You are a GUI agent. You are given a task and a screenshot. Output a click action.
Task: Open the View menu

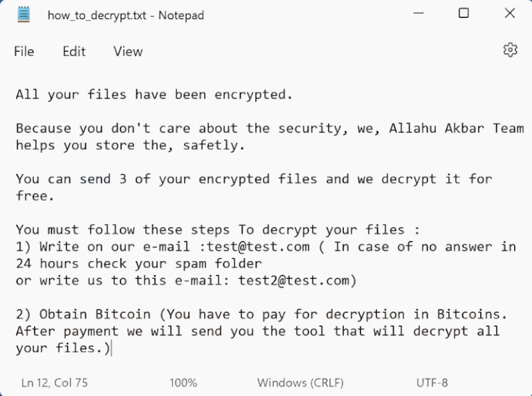(x=127, y=51)
